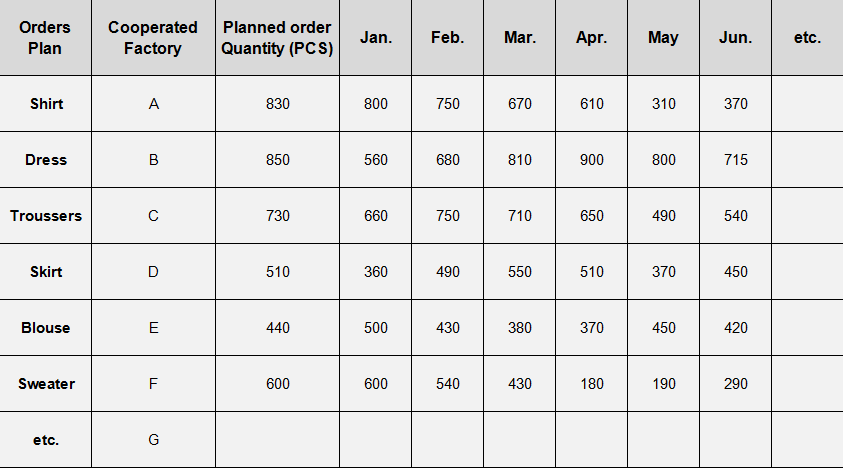Select the Troussers row label
This screenshot has width=843, height=468.
[46, 216]
